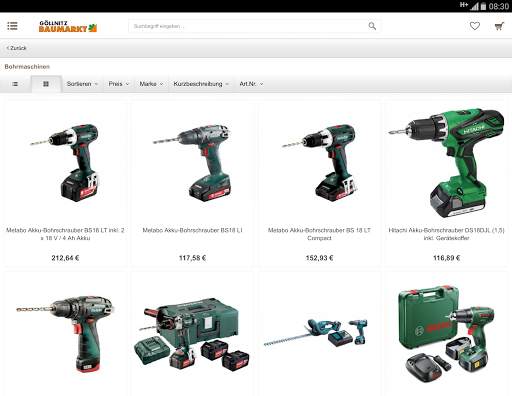Click the 212,64 € price
This screenshot has width=512, height=396.
(65, 258)
